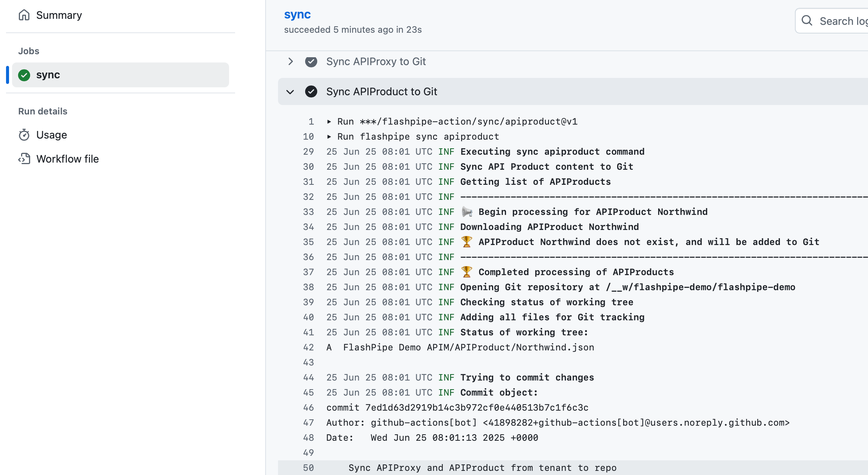Click Sync APIProduct to Git checkmark icon
868x475 pixels.
[x=311, y=91]
